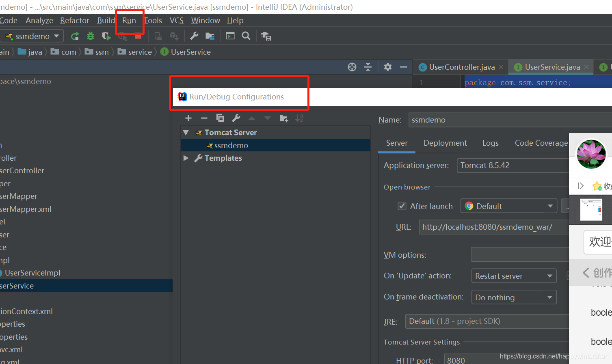
Task: Collapse the Tomcat Server node
Action: click(x=186, y=133)
